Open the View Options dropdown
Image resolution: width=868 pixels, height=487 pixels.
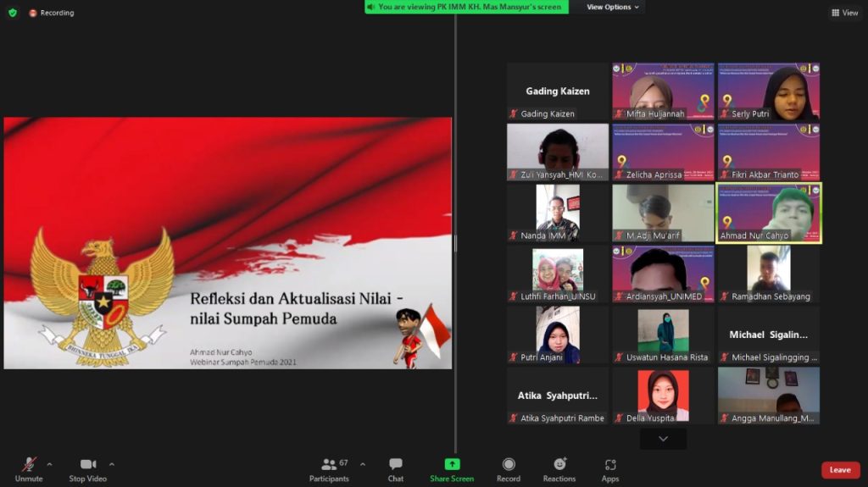coord(612,7)
